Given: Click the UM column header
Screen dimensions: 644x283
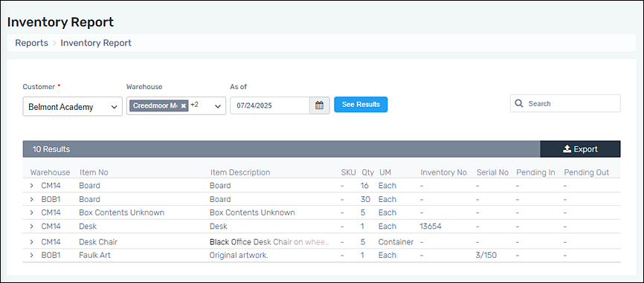Looking at the screenshot, I should point(385,172).
